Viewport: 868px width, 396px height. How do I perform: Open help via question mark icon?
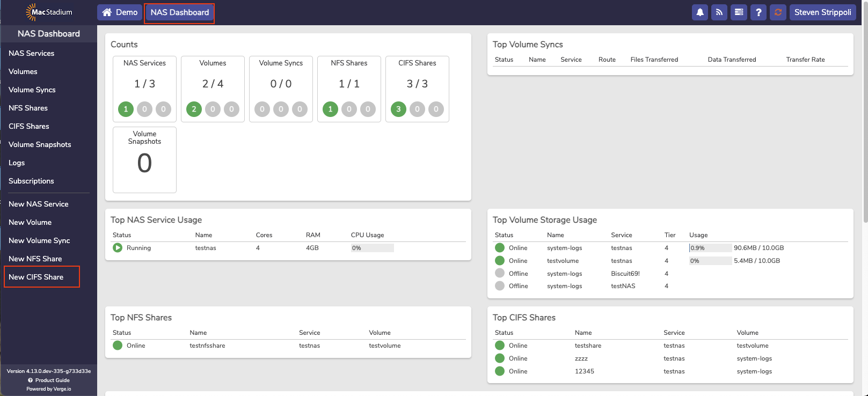758,12
